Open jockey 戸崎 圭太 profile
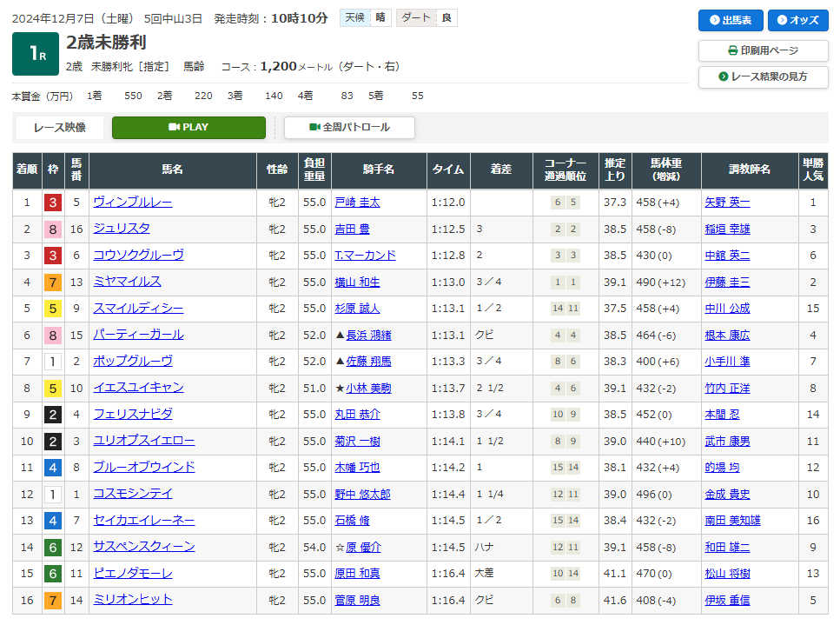Viewport: 840px width, 625px height. [x=357, y=203]
